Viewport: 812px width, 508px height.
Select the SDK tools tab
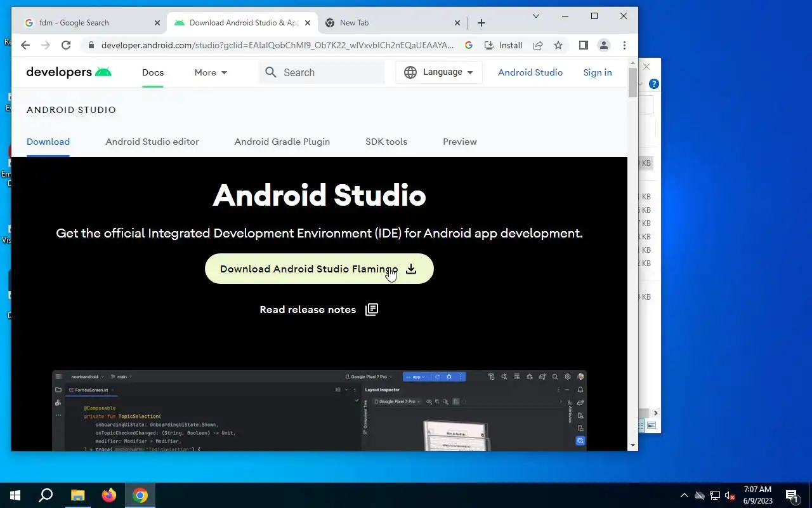[x=386, y=142]
